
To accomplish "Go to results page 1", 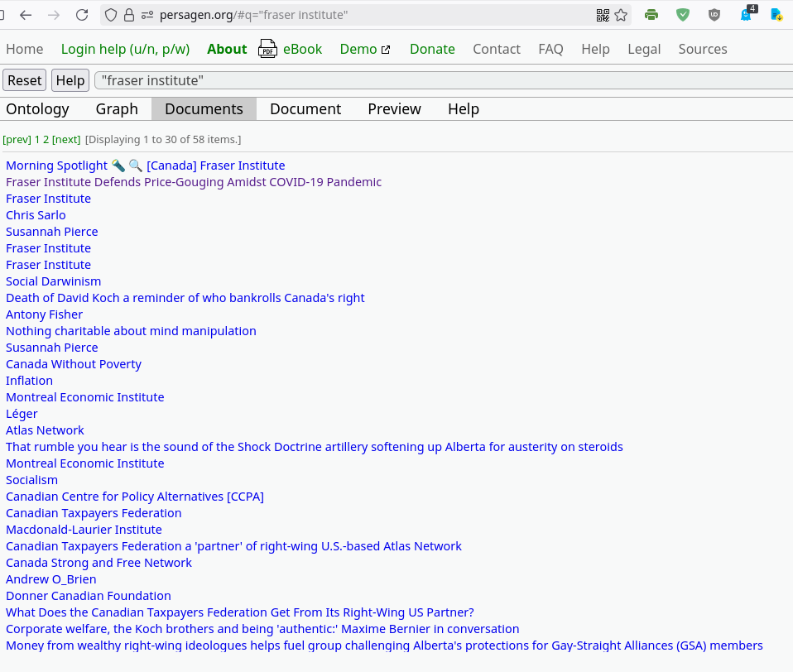I will click(37, 140).
